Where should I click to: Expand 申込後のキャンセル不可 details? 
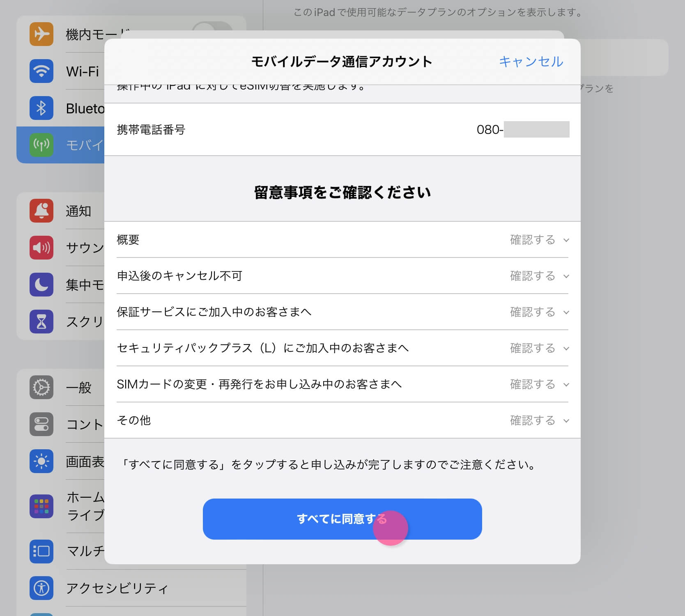pos(539,276)
